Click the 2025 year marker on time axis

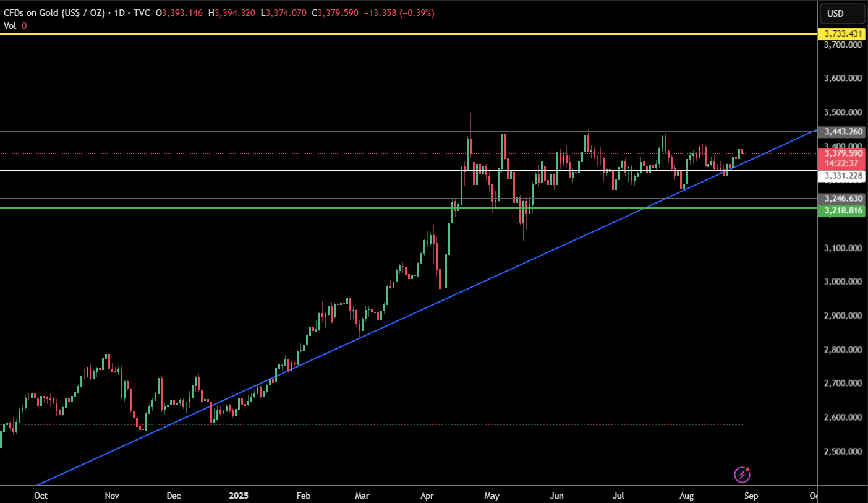pos(239,496)
